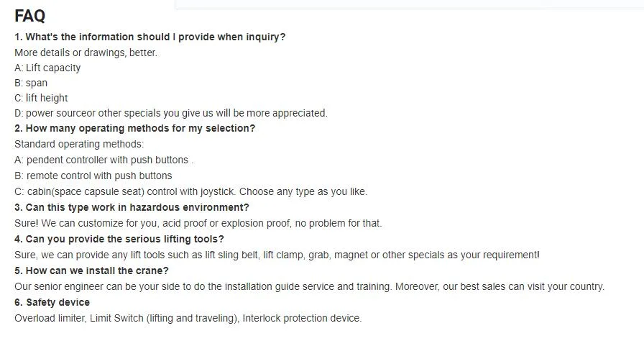Click question 4 about lifting tools
Image resolution: width=644 pixels, height=341 pixels.
119,239
